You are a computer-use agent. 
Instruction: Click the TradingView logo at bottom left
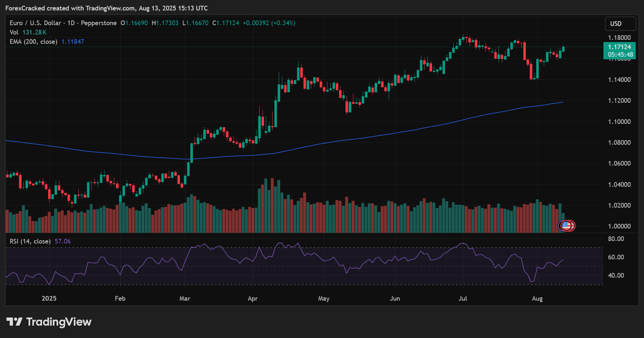pyautogui.click(x=49, y=322)
